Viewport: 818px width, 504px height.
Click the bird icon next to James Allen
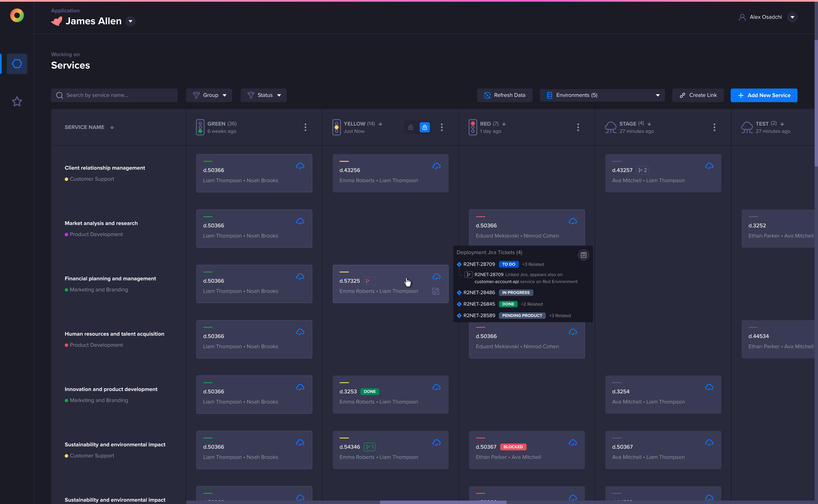[57, 21]
